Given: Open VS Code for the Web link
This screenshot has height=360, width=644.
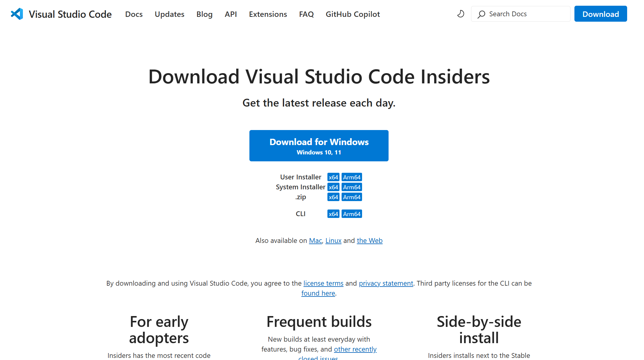Looking at the screenshot, I should 370,241.
